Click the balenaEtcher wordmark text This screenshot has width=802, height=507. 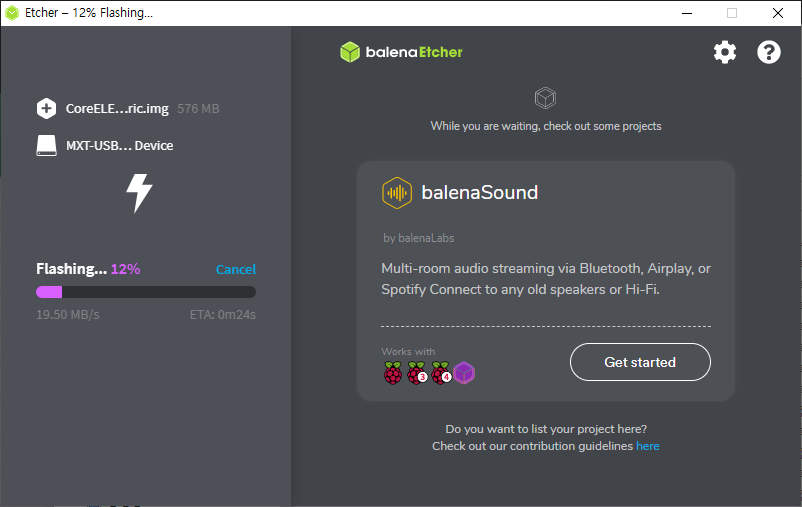point(414,52)
